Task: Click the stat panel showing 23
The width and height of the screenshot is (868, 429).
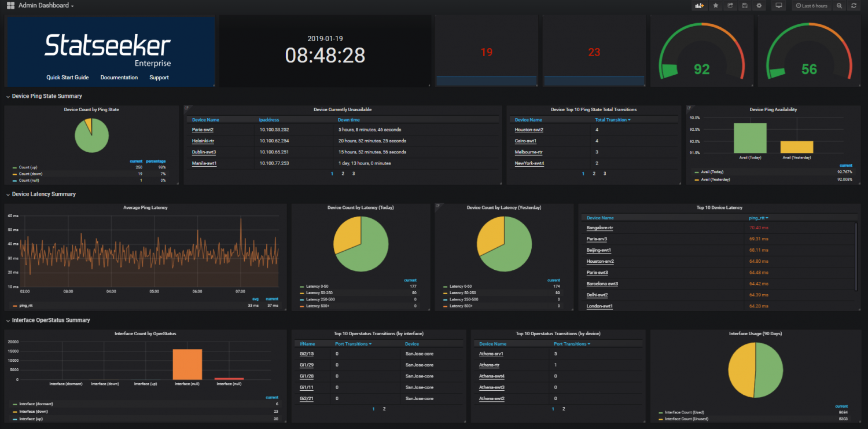Action: (x=594, y=51)
